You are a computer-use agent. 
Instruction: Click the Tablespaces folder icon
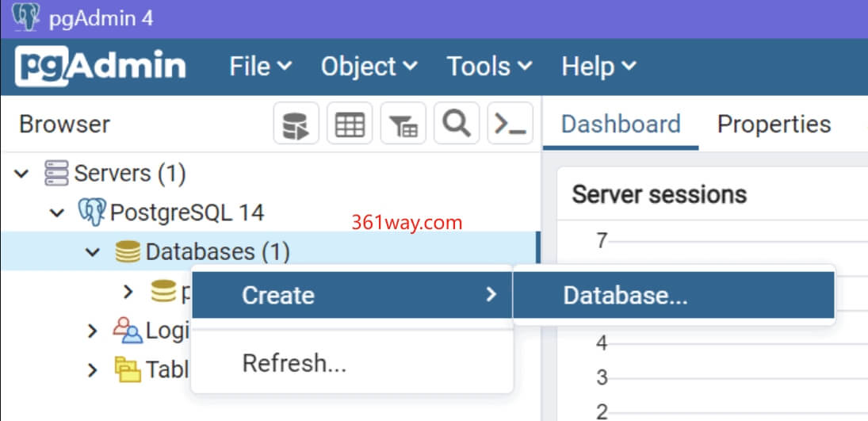[128, 369]
